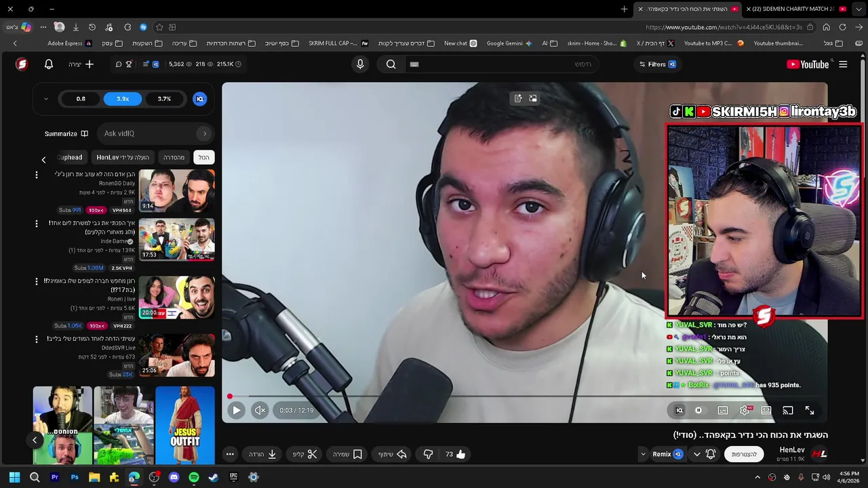Open the Windows Start menu
This screenshot has height=488, width=868.
point(14,477)
